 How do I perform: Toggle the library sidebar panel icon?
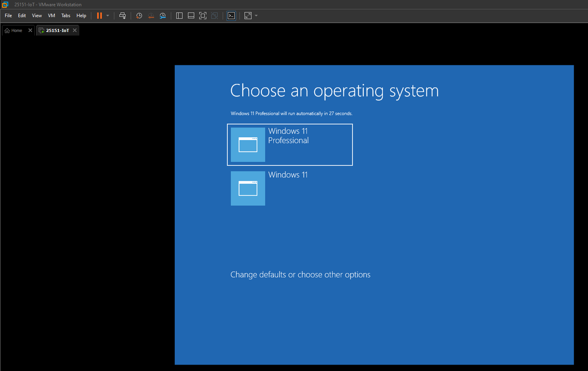pos(180,15)
